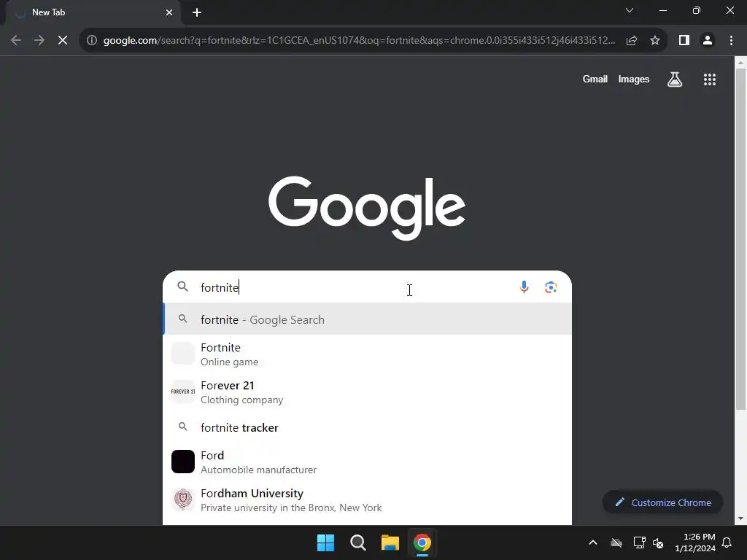Share this page icon in address bar
This screenshot has height=560, width=747.
point(632,41)
